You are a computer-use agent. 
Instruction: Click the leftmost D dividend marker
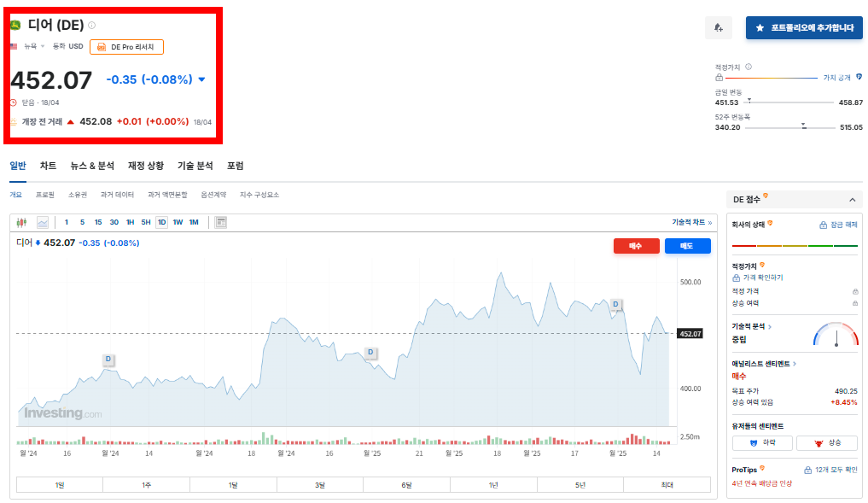click(108, 359)
